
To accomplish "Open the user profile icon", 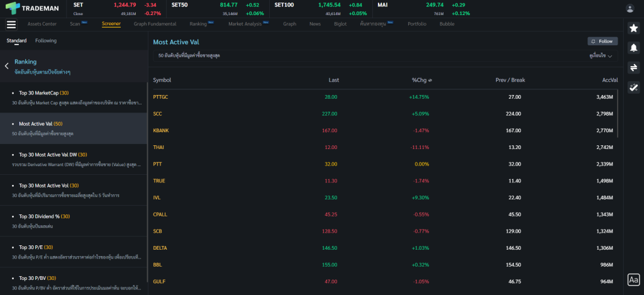I will (630, 8).
